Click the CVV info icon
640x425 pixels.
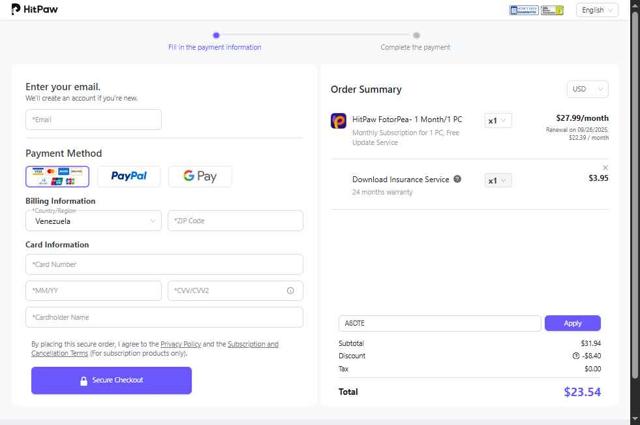coord(290,291)
